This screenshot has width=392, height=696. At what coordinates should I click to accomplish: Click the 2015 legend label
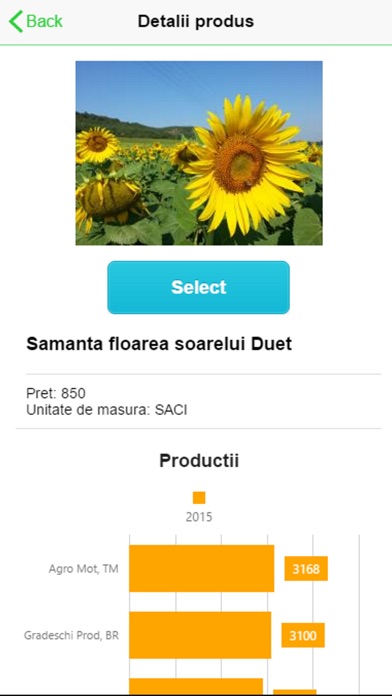(199, 517)
